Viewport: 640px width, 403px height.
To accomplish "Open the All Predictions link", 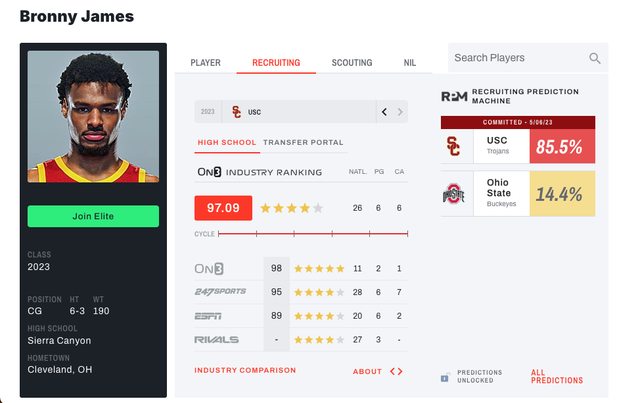I will [x=557, y=377].
